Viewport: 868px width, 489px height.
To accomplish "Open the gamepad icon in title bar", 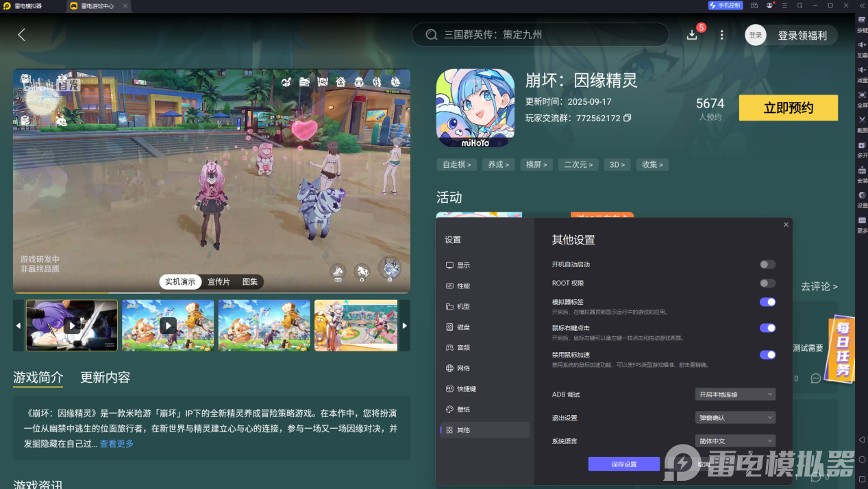I will click(x=754, y=5).
